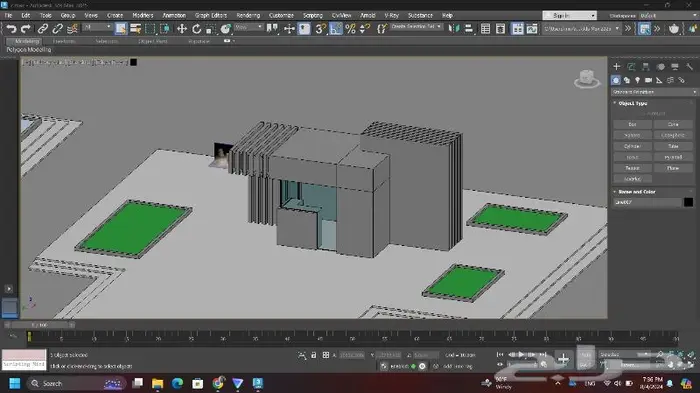Viewport: 700px width, 393px height.
Task: Open the object color swatch
Action: [688, 202]
